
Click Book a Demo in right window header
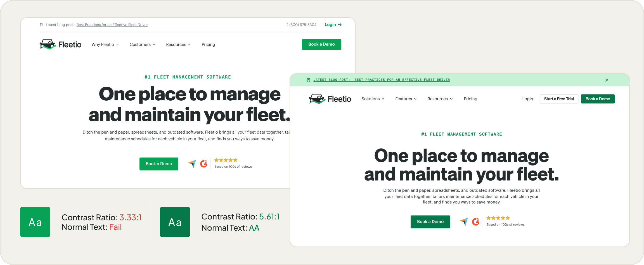coord(598,99)
